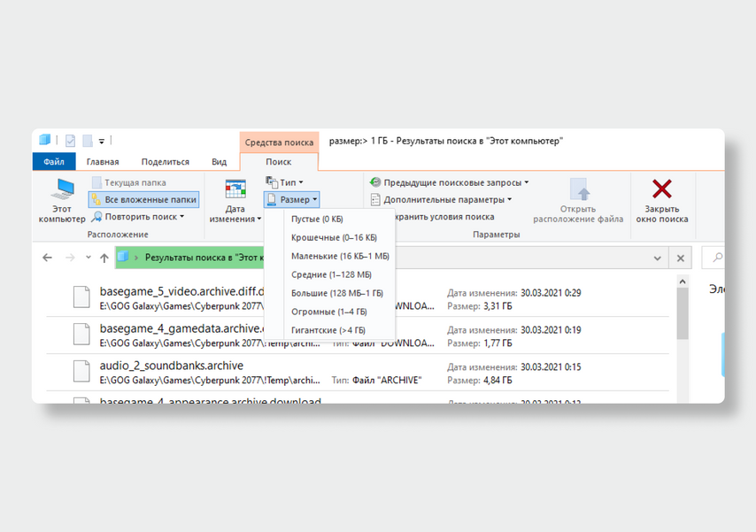The image size is (756, 532).
Task: Toggle All subfolders (Все вложенные папки)
Action: 143,200
